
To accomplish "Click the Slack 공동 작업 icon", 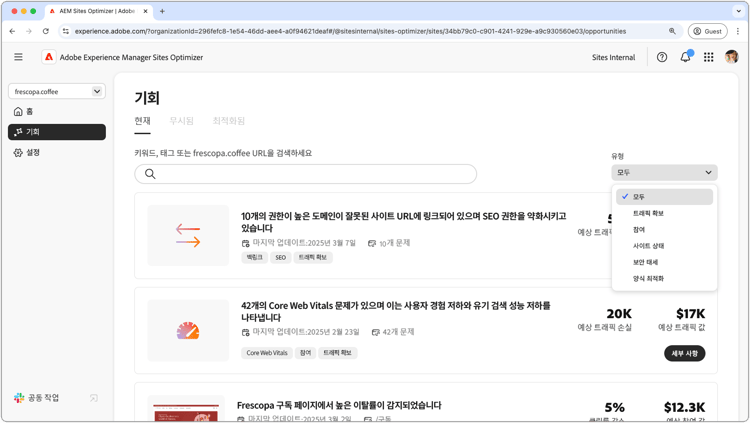I will 19,398.
